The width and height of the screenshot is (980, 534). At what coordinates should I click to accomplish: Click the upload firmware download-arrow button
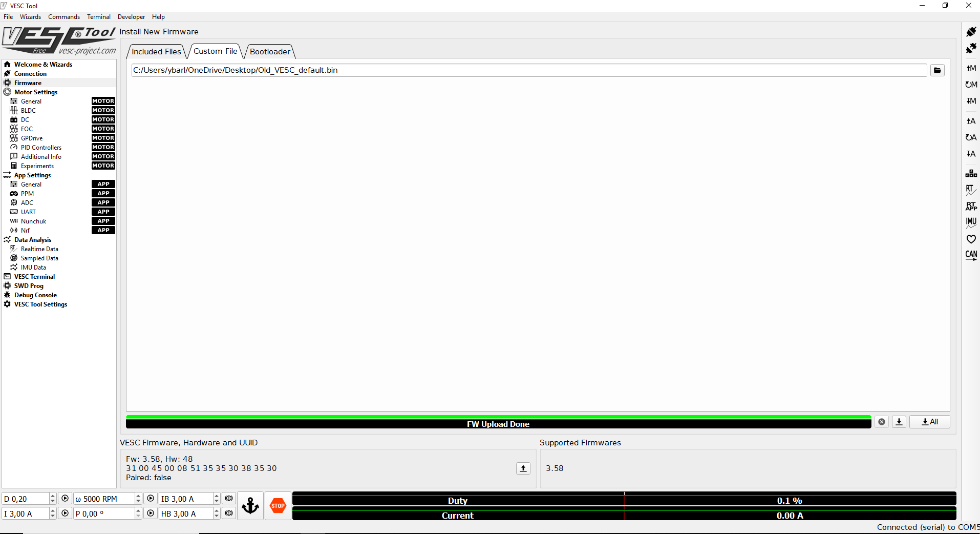[x=899, y=422]
